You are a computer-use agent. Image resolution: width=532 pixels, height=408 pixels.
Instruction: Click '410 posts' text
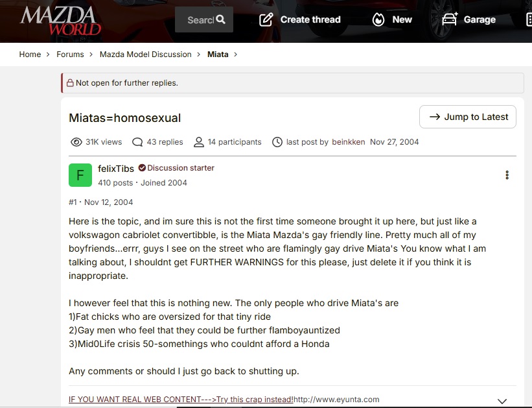click(x=115, y=183)
